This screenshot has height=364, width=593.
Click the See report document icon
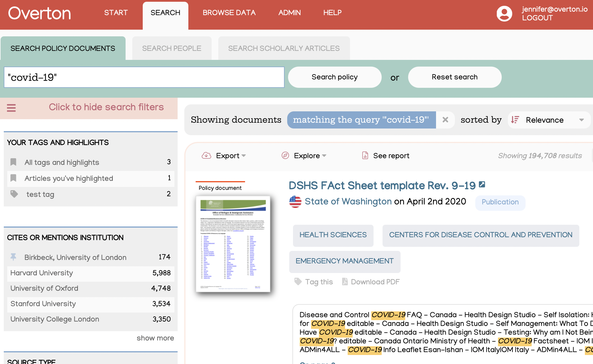pos(365,156)
